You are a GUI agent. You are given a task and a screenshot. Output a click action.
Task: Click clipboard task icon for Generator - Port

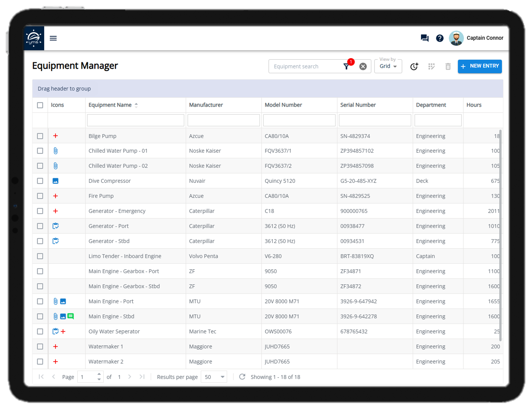56,226
